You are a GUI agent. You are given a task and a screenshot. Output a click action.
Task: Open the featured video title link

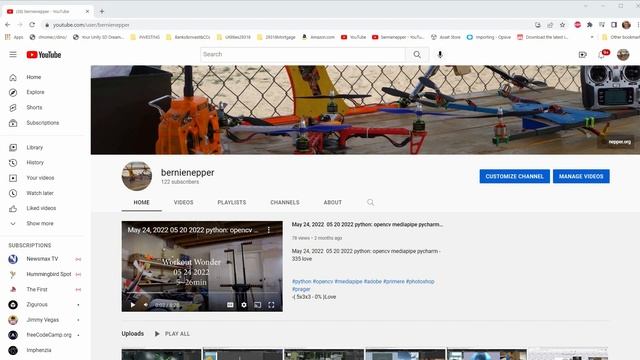[x=367, y=224]
